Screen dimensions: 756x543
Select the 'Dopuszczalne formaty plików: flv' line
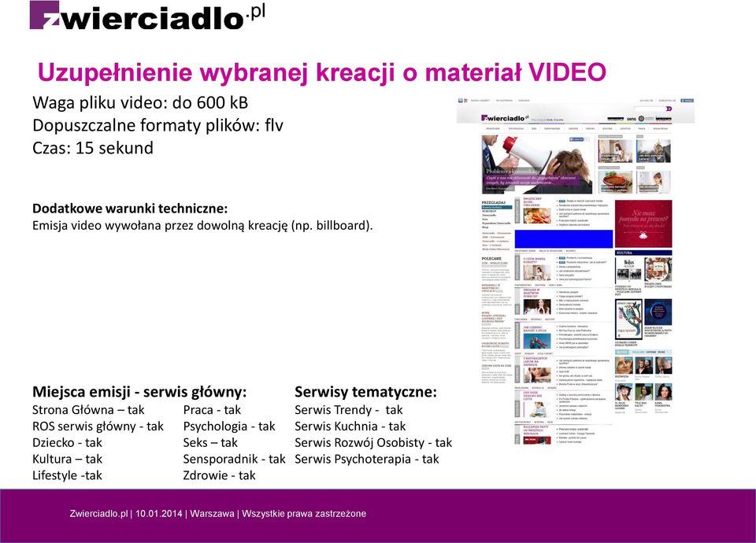pyautogui.click(x=157, y=125)
